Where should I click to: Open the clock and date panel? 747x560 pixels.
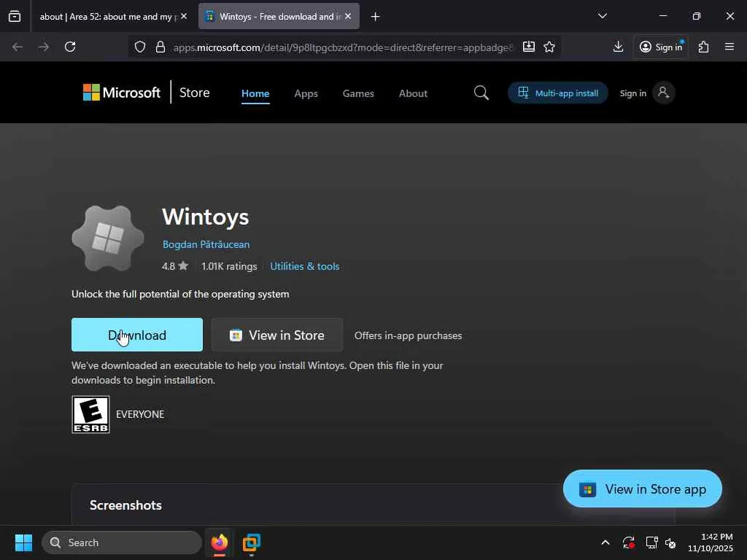point(710,542)
